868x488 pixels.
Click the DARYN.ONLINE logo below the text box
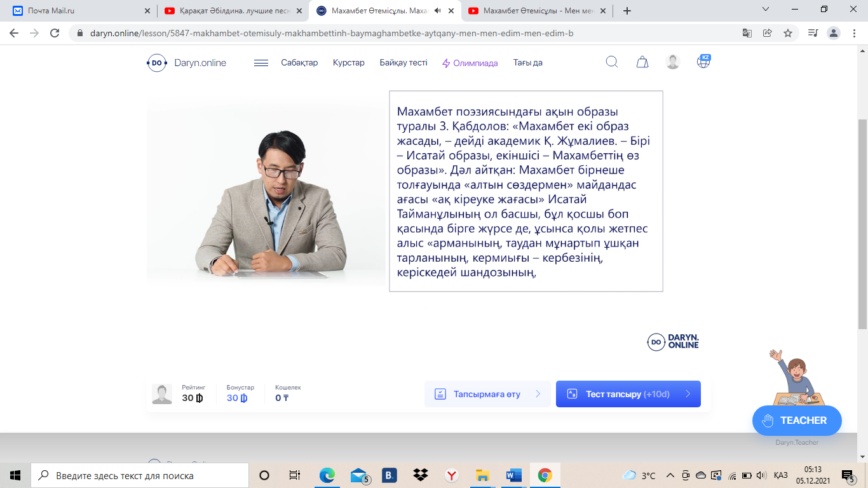(673, 342)
